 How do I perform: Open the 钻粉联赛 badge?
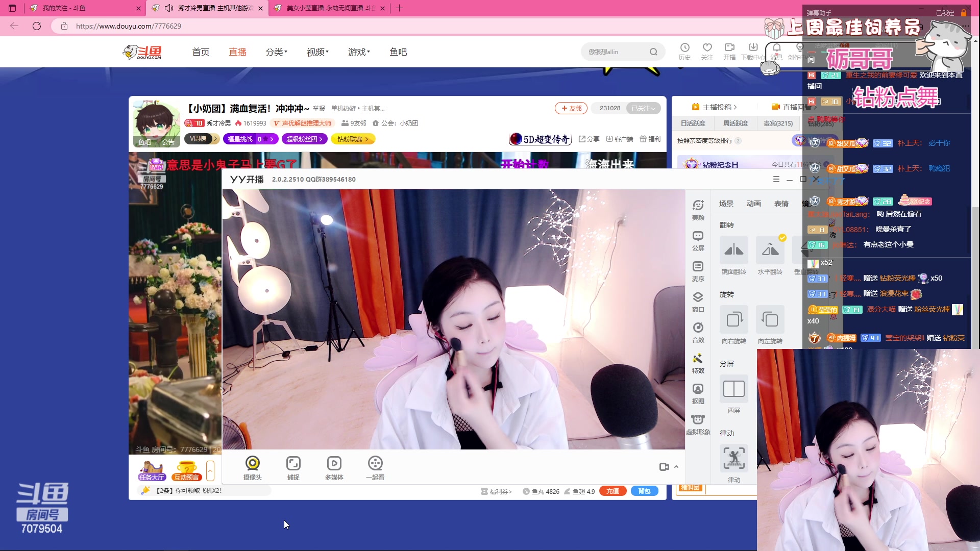pyautogui.click(x=353, y=139)
